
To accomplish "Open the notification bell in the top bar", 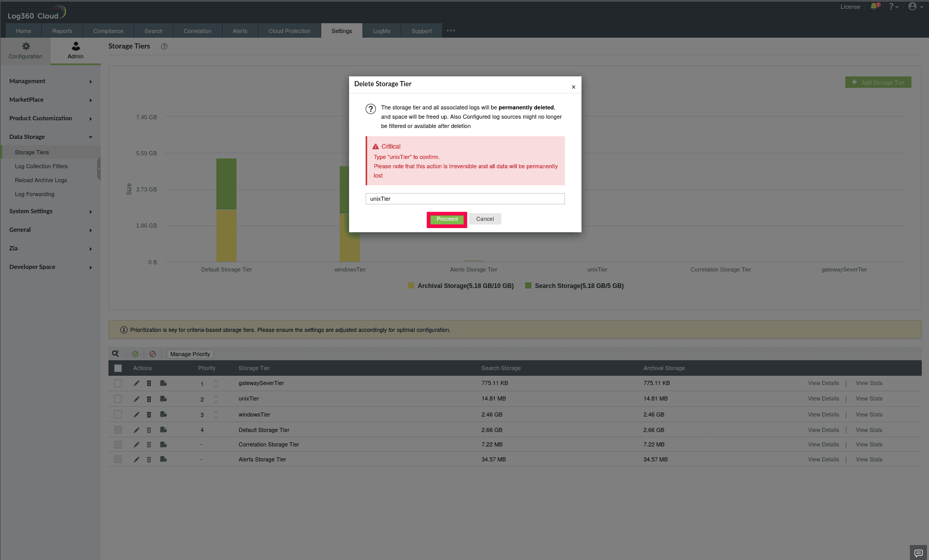I will coord(875,7).
